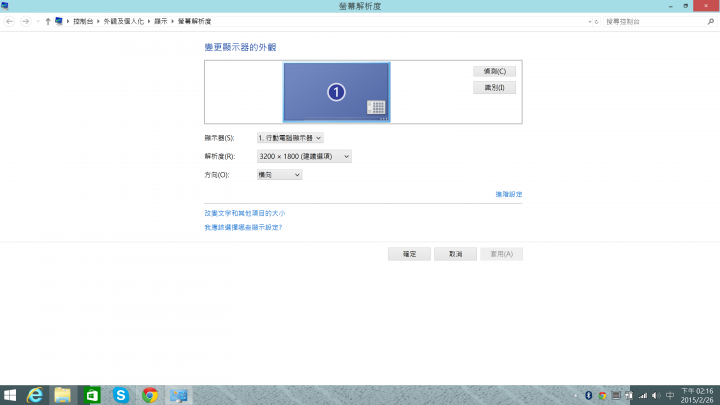
Task: Open Google Chrome from taskbar
Action: tap(150, 395)
